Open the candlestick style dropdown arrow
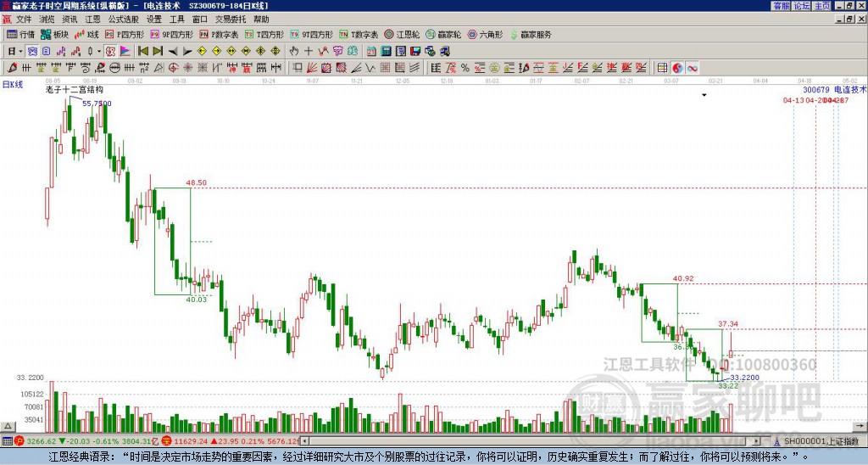Viewport: 868px width, 465px height. 99,51
